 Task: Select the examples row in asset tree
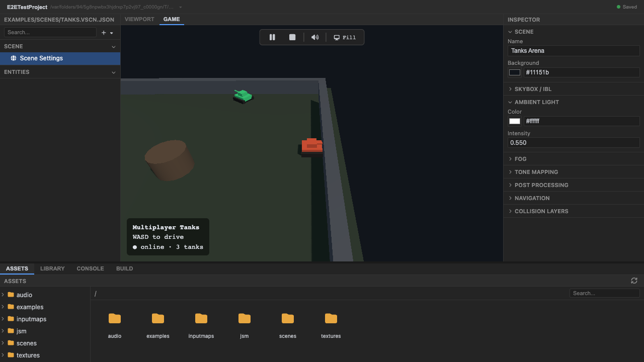[45, 307]
